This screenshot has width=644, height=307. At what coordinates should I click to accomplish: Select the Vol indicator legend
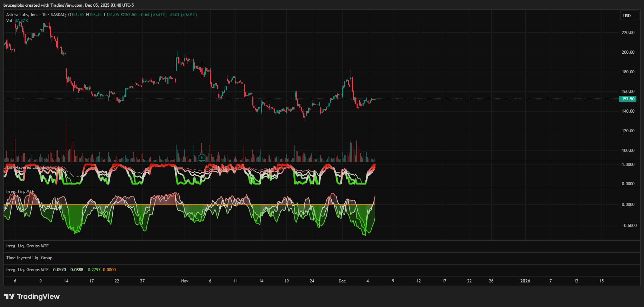pos(9,21)
